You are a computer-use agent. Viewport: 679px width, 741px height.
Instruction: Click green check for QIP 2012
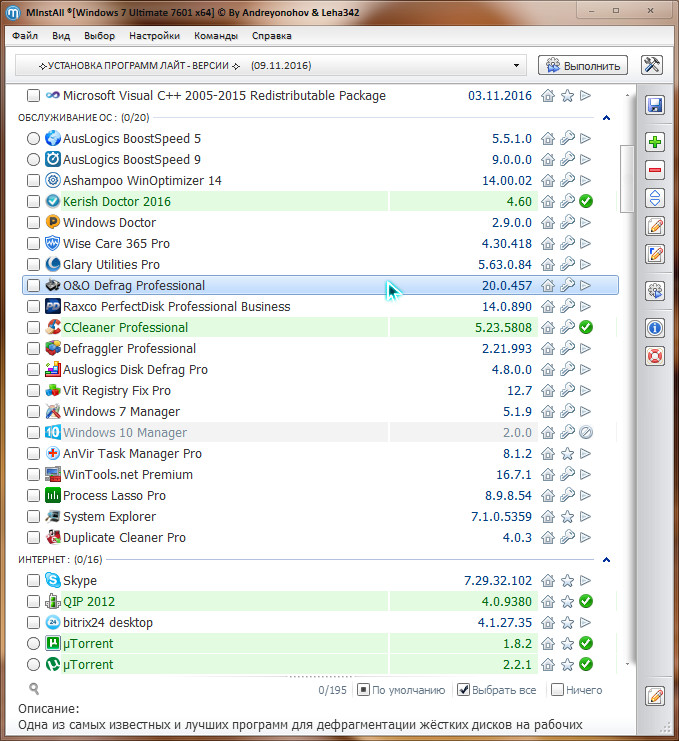(x=586, y=601)
